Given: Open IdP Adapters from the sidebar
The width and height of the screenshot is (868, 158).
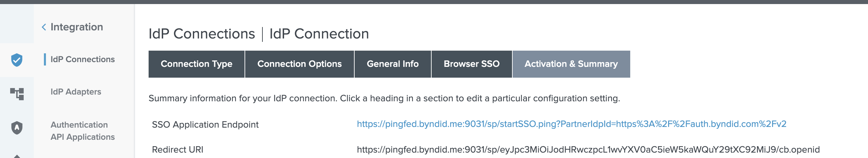Looking at the screenshot, I should point(76,92).
